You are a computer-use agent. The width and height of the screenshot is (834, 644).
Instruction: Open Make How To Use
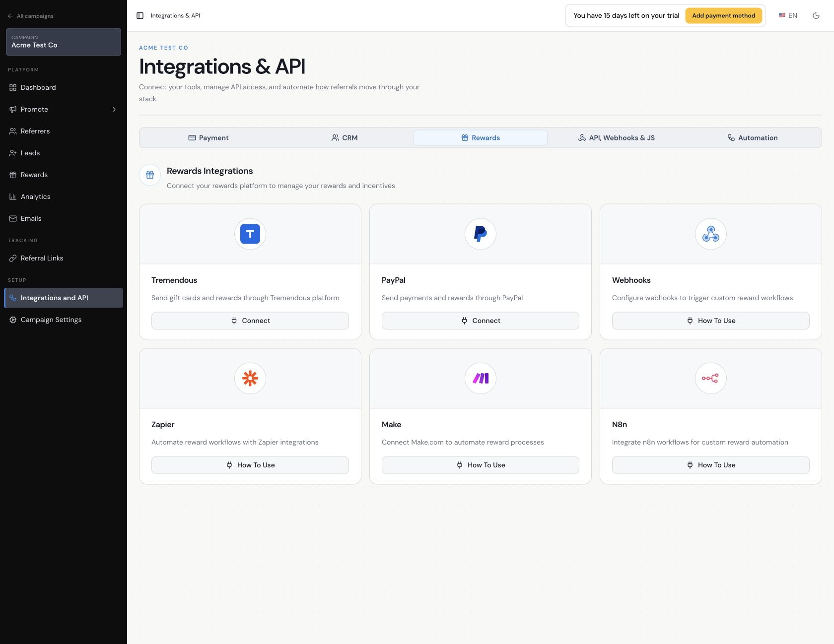(x=481, y=465)
